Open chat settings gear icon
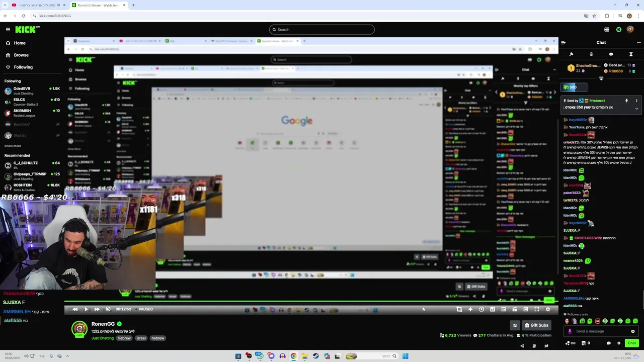This screenshot has height=362, width=644. 619,343
